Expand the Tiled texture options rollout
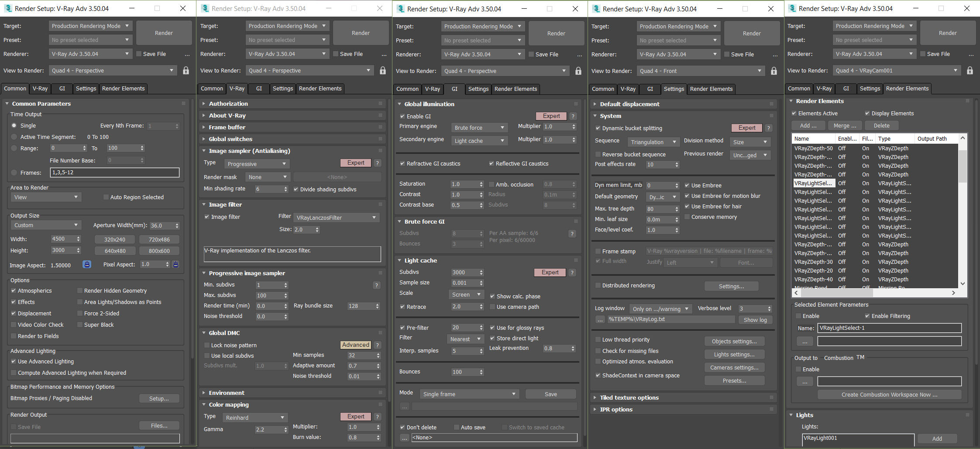This screenshot has height=449, width=980. click(629, 397)
